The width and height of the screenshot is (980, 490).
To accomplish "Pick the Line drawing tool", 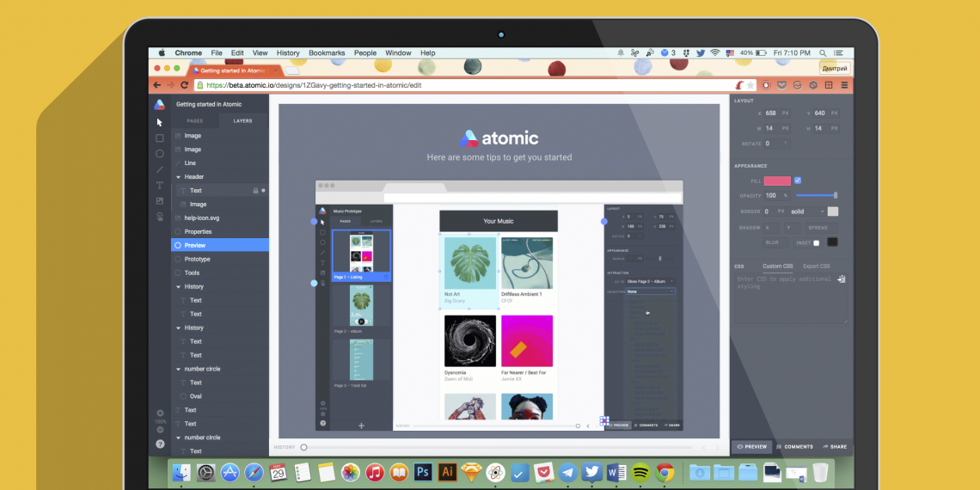I will tap(159, 169).
